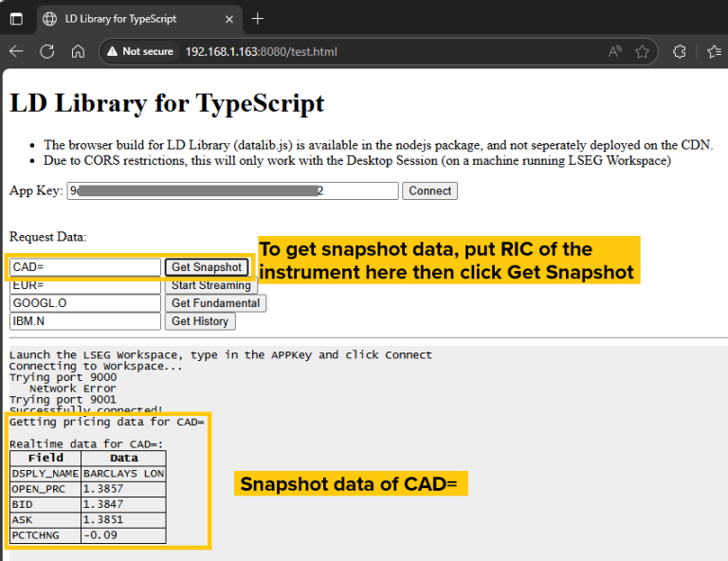Click the 'App Key:' label
Image resolution: width=728 pixels, height=561 pixels.
tap(36, 190)
